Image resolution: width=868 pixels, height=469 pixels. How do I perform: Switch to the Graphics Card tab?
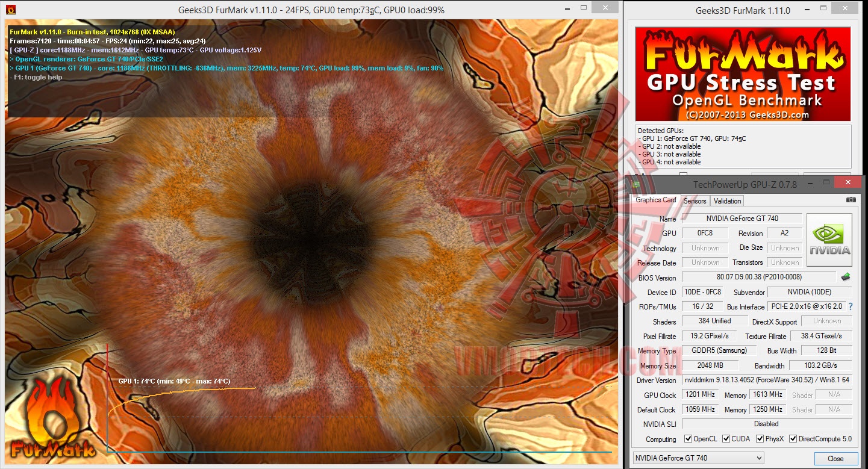[x=656, y=200]
